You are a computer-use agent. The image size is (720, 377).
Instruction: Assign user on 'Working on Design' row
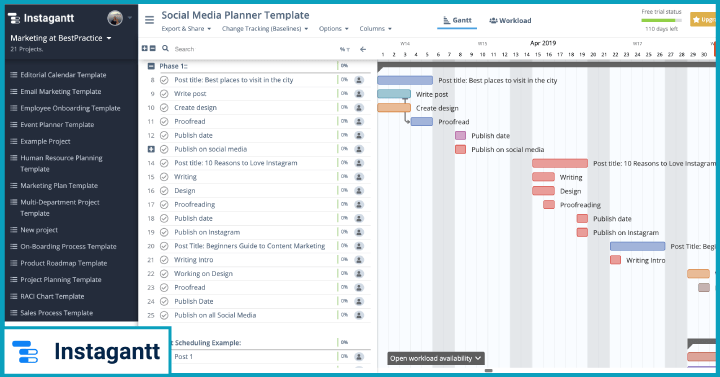359,274
